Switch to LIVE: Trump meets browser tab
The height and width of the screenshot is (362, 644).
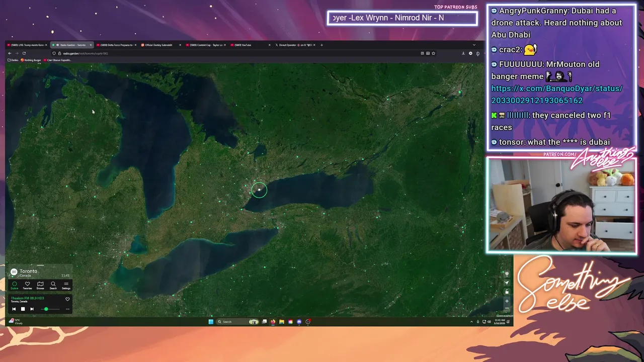point(27,45)
